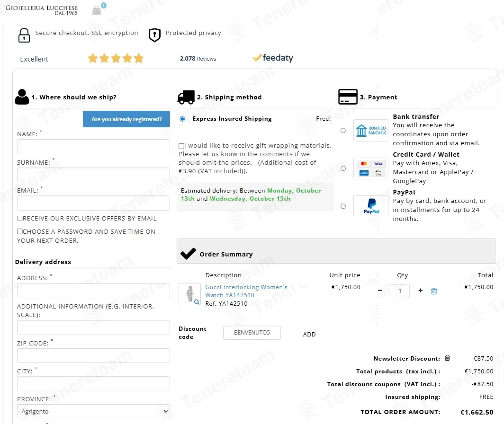Image resolution: width=504 pixels, height=424 pixels.
Task: Focus the Additional Information input field
Action: 93,327
